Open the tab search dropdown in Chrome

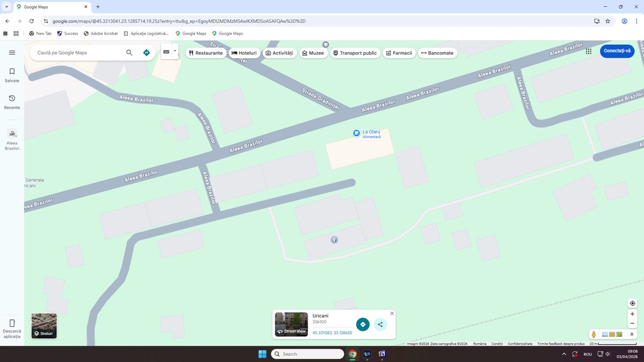[x=6, y=6]
